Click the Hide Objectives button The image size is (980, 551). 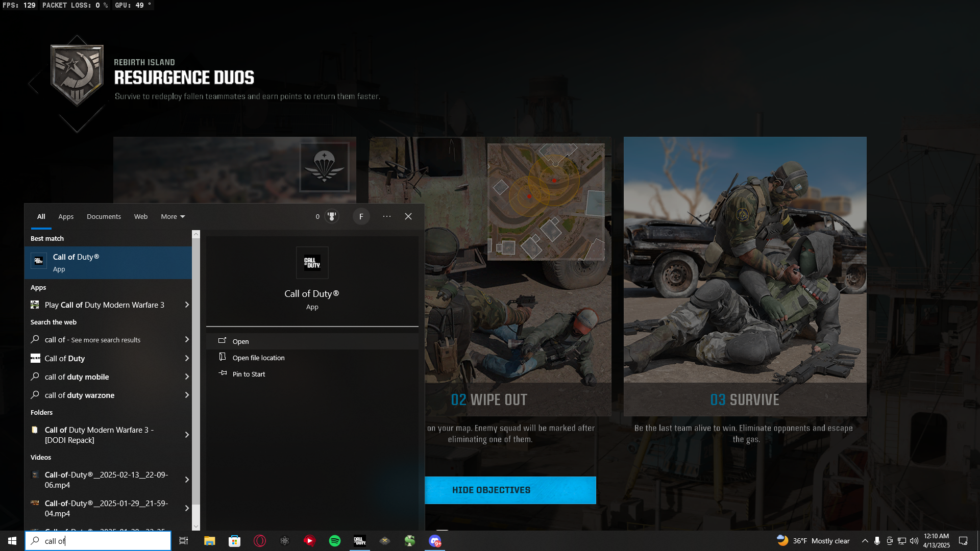coord(510,490)
